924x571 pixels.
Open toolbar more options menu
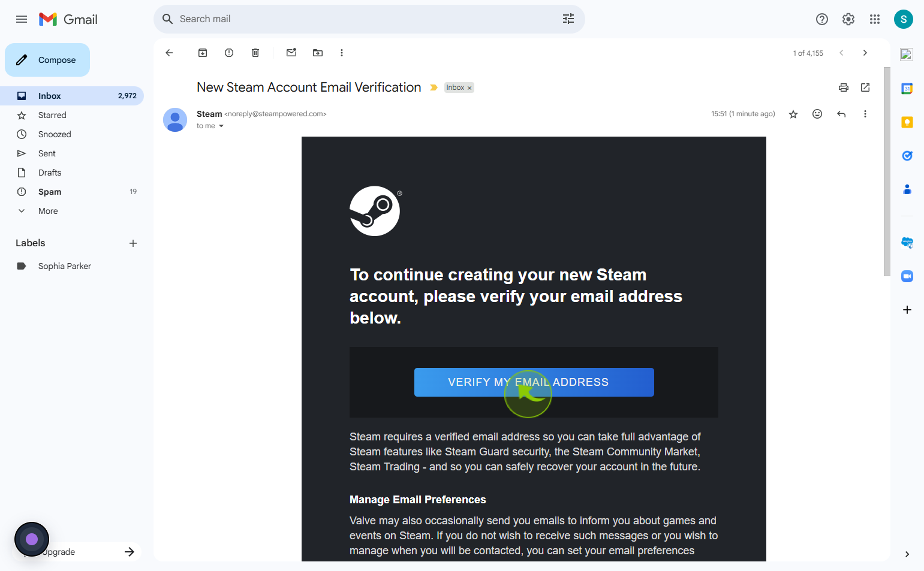[x=342, y=53]
